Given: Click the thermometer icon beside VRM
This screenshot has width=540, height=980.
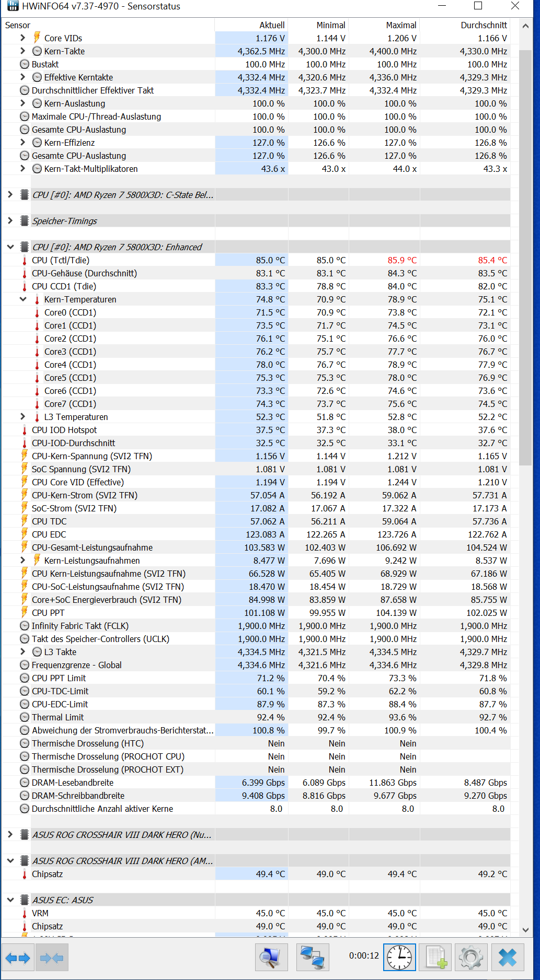Looking at the screenshot, I should (25, 913).
